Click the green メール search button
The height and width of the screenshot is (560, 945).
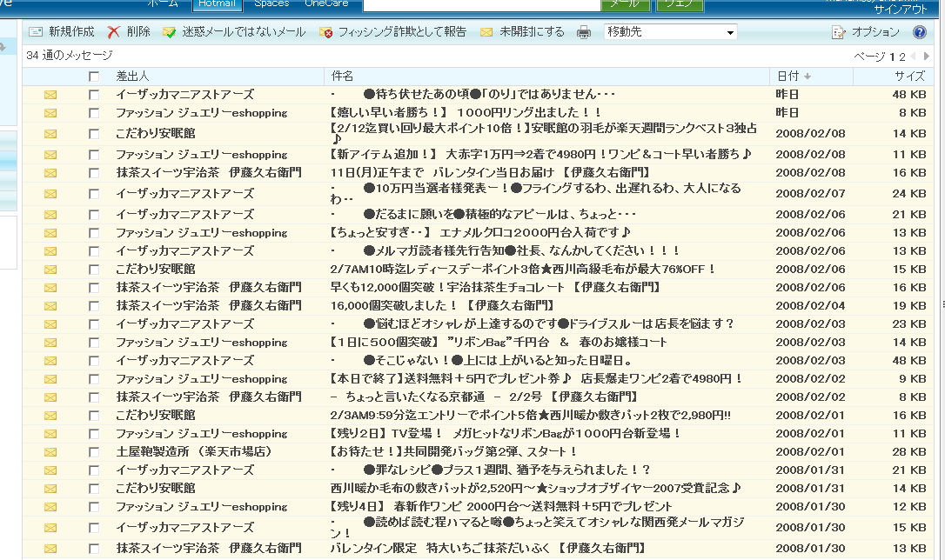(626, 4)
